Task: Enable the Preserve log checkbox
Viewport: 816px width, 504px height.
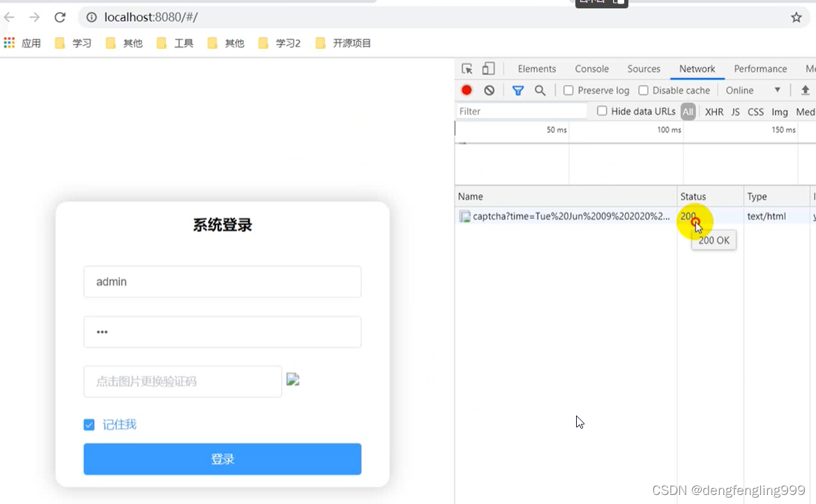Action: (568, 91)
